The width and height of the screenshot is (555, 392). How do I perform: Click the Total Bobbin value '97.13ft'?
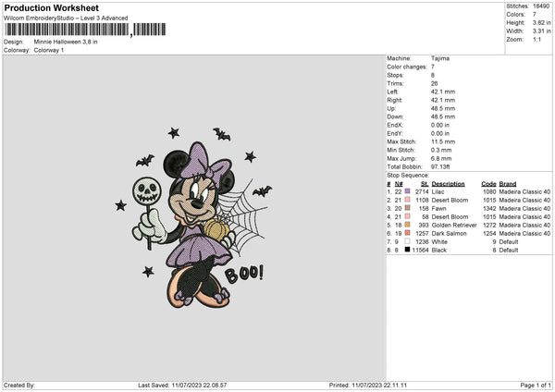click(x=440, y=167)
